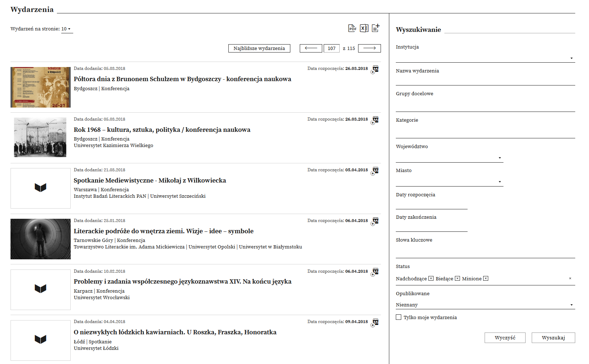Add Spotkanie Mediewistyczne to calendar
The image size is (589, 364).
click(375, 171)
